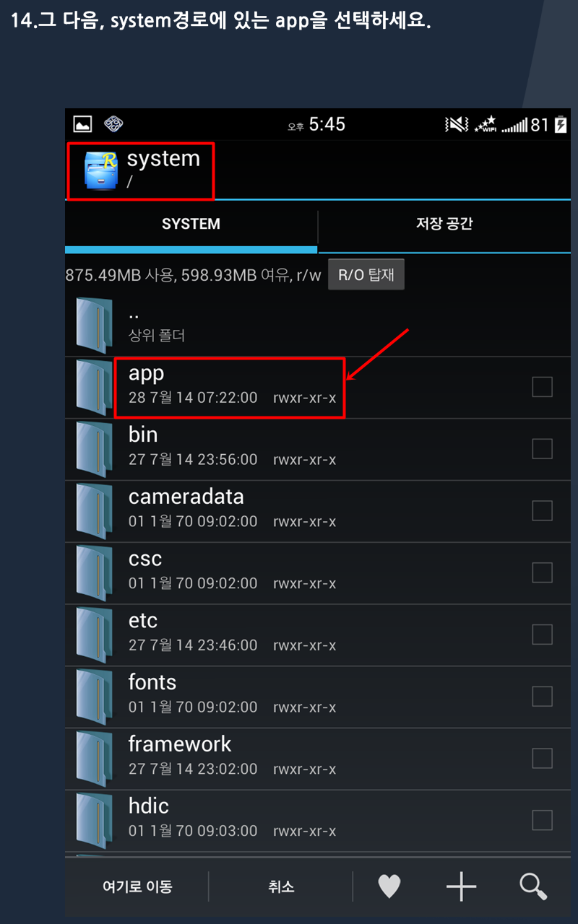The width and height of the screenshot is (578, 924).
Task: Check the app folder checkbox
Action: [542, 387]
